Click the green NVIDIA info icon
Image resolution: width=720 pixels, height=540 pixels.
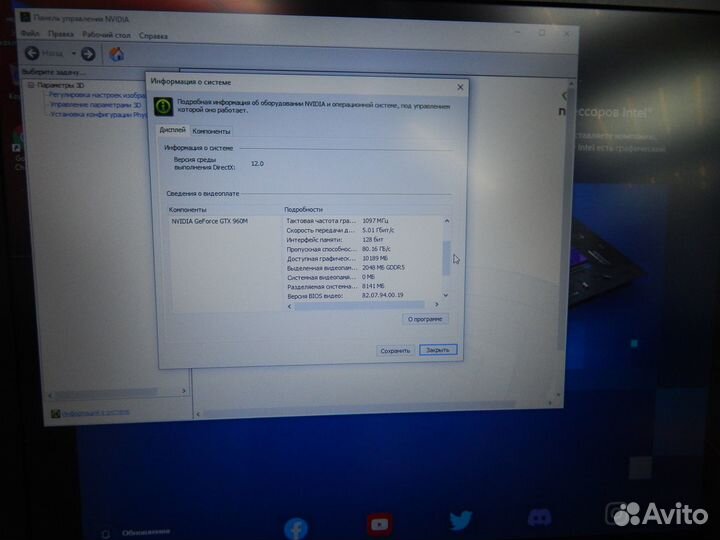[163, 107]
